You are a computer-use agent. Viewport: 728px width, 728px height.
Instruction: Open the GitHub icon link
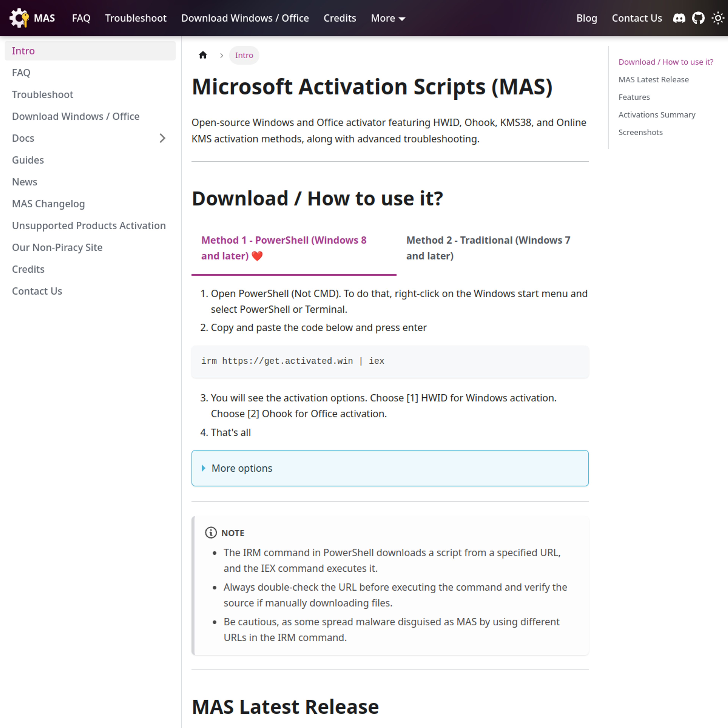pos(698,18)
